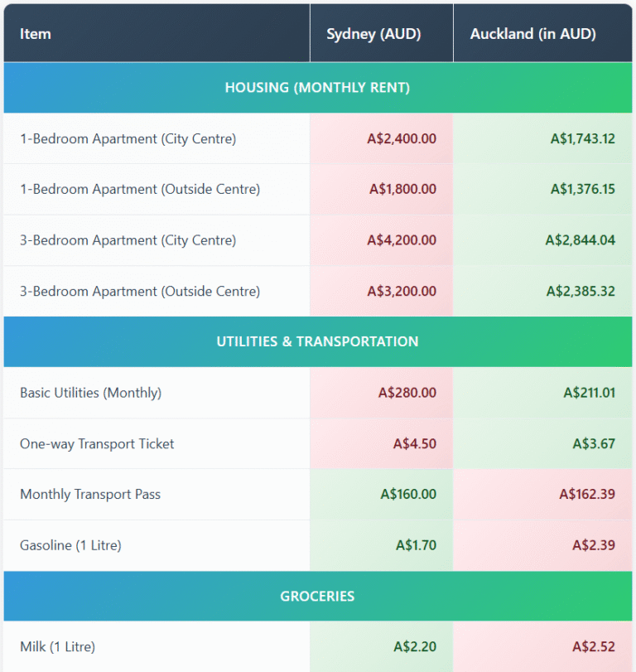This screenshot has height=672, width=636.
Task: Click the One-way Transport Ticket label
Action: (97, 444)
